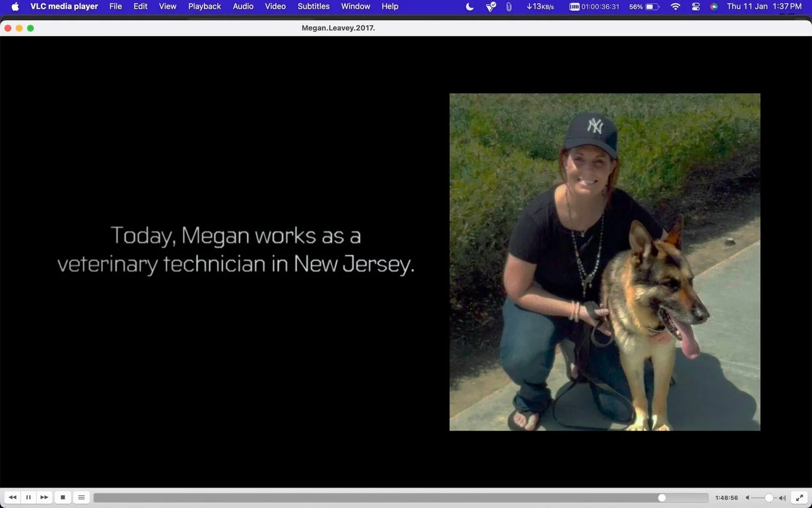Screen dimensions: 812x508
Task: Open the Control Center icon
Action: (696, 6)
